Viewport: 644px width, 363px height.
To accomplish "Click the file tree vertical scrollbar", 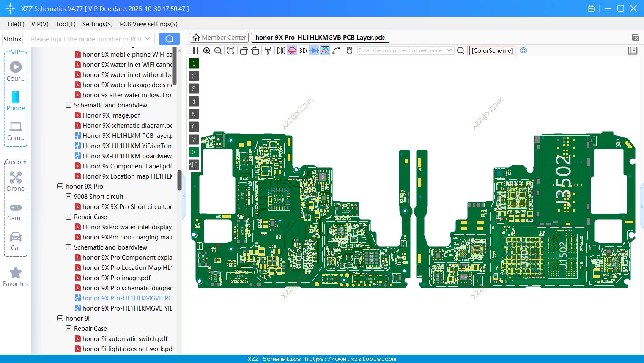I will [179, 181].
